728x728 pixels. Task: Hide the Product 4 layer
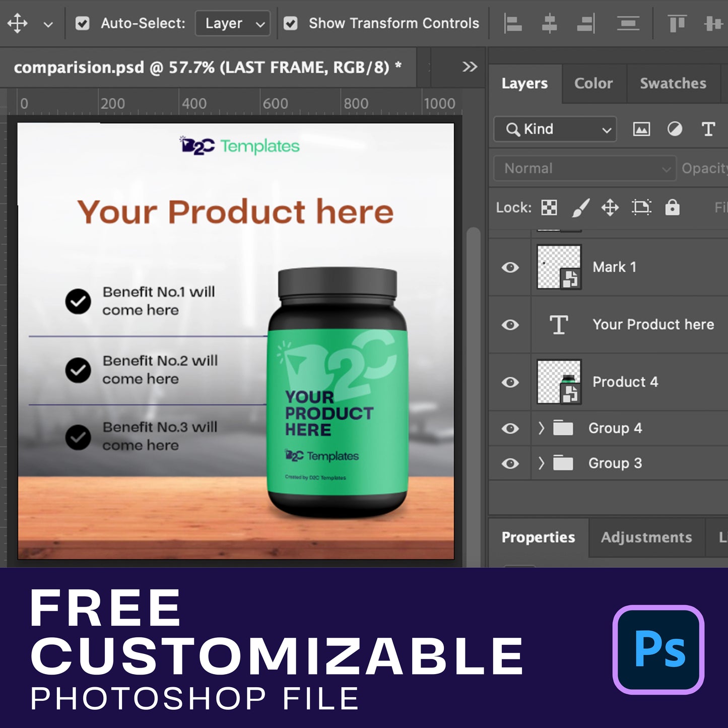pos(510,382)
